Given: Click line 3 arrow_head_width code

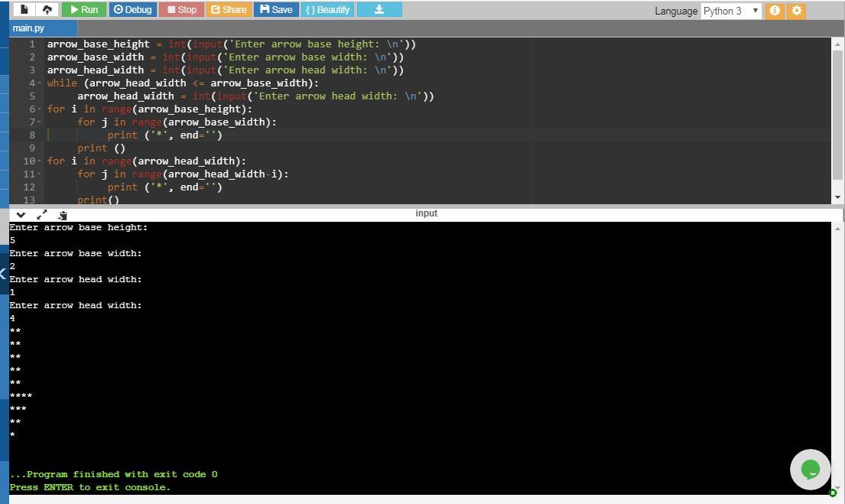Looking at the screenshot, I should 225,70.
